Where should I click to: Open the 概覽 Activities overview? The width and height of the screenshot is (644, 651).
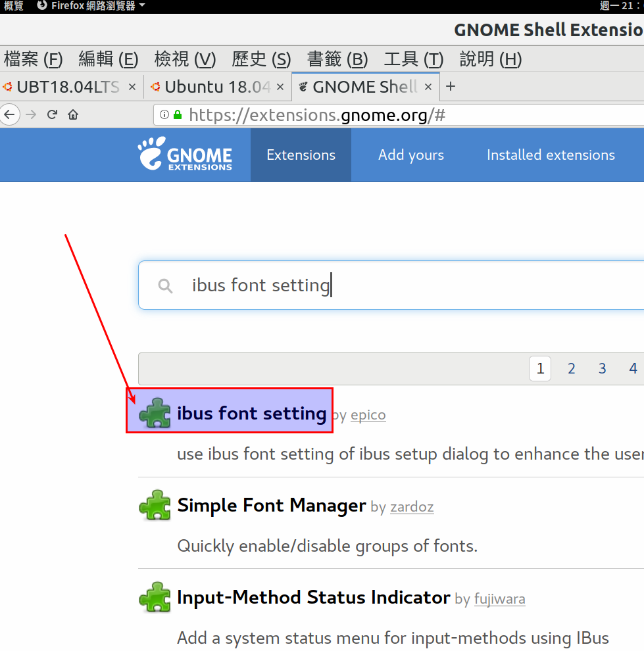tap(13, 6)
